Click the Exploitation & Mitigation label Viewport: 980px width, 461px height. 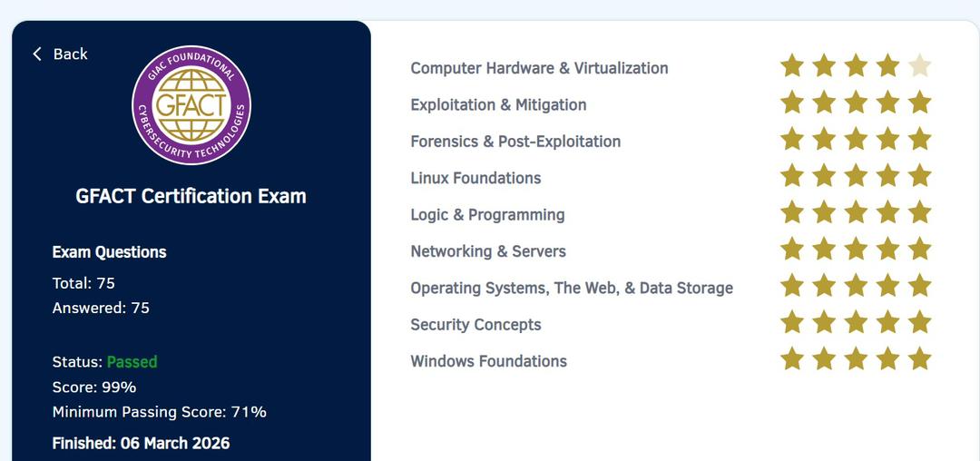point(499,105)
